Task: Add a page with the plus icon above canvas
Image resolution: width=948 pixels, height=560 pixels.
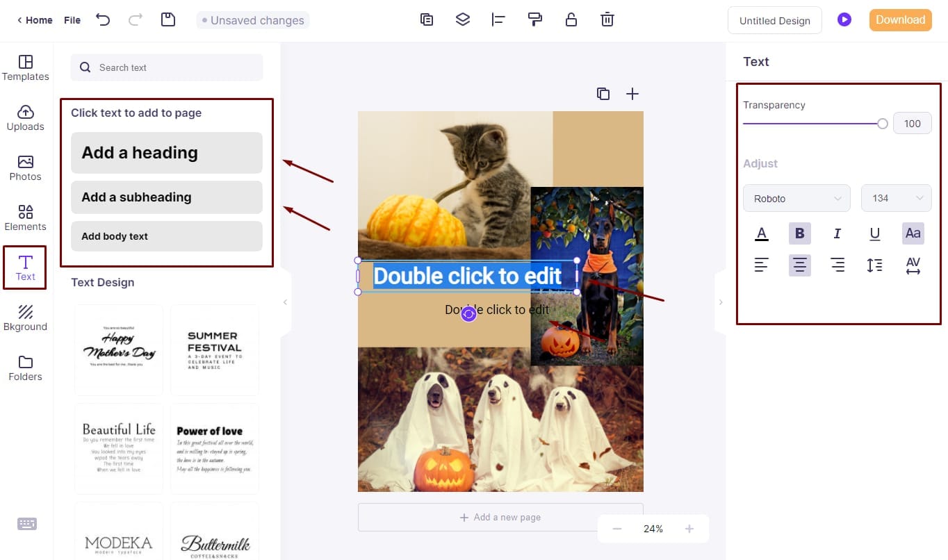Action: click(632, 94)
